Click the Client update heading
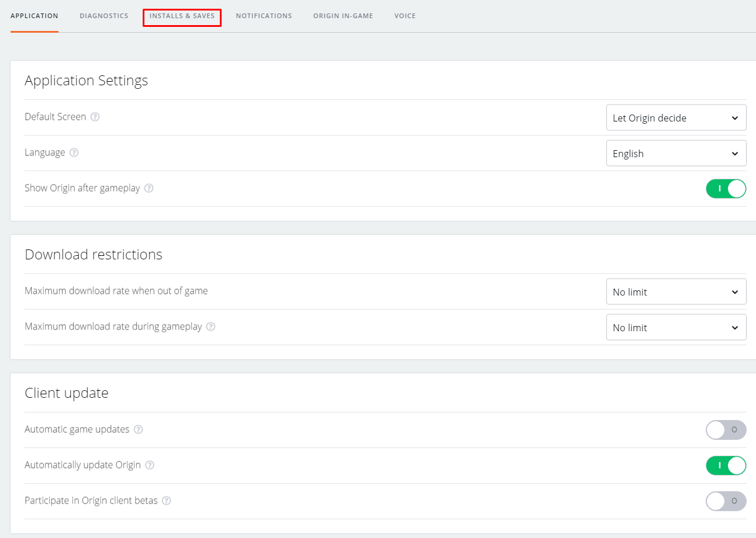The image size is (756, 538). (x=67, y=393)
